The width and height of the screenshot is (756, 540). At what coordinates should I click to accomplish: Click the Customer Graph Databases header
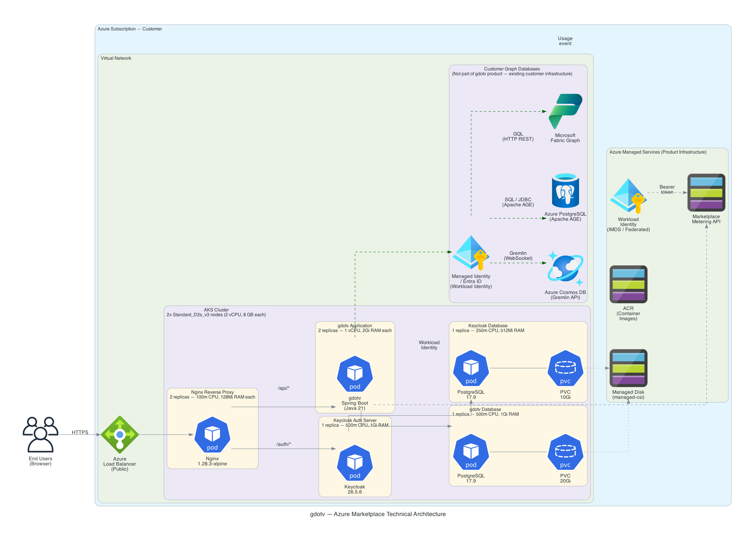[512, 69]
